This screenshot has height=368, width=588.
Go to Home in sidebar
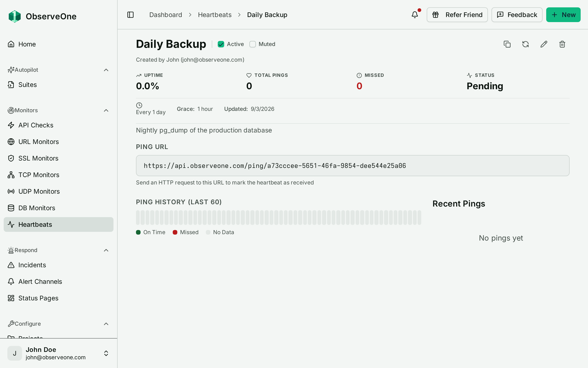[59, 44]
